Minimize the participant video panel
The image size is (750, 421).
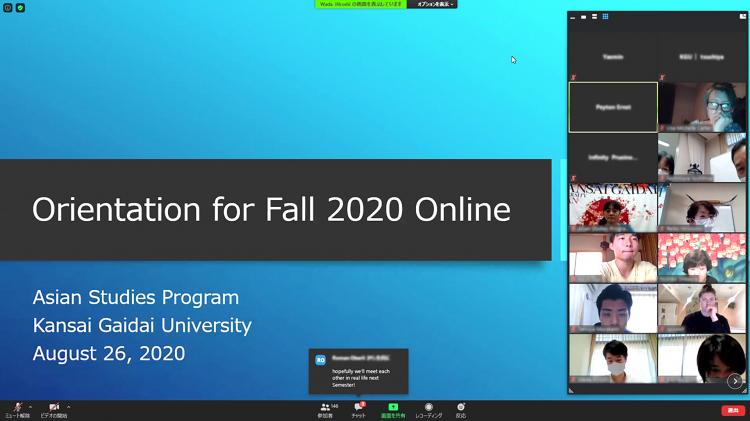click(573, 17)
